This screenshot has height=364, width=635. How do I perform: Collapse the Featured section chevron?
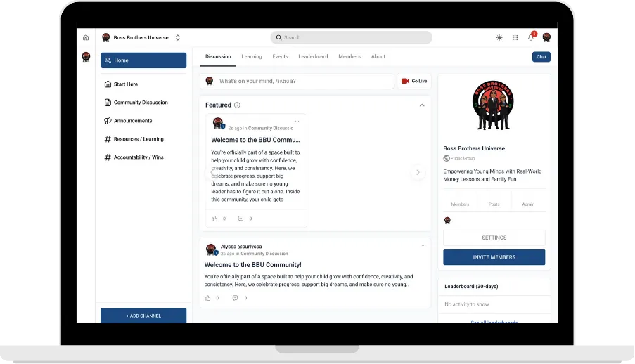tap(422, 105)
